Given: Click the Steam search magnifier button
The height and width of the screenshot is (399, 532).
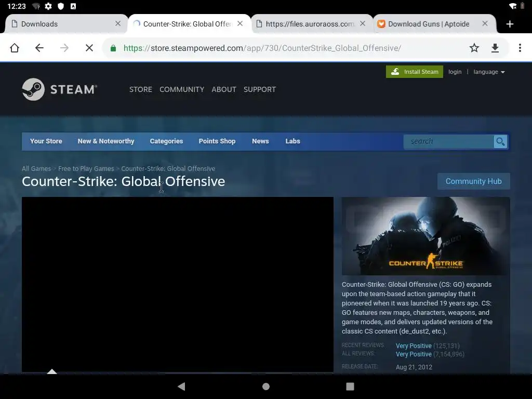Looking at the screenshot, I should pyautogui.click(x=500, y=141).
